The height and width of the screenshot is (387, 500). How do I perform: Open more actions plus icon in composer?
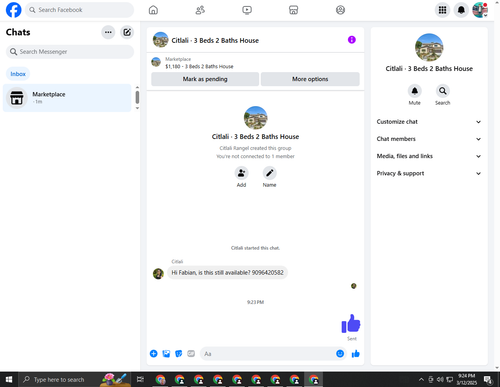[x=154, y=354]
